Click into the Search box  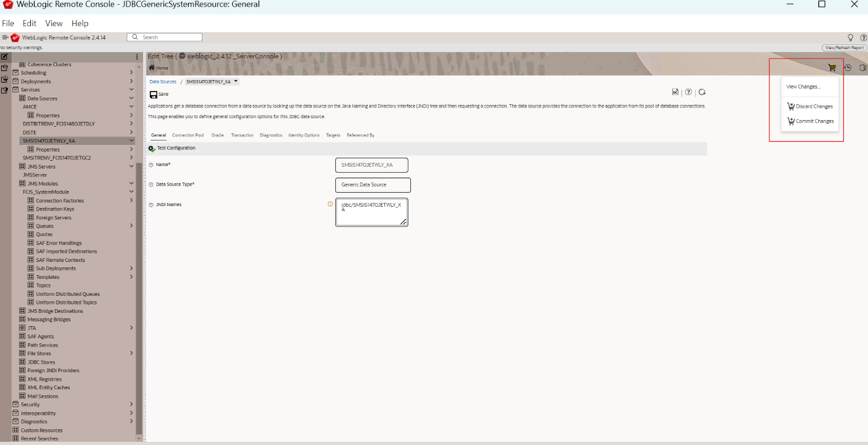coord(164,38)
